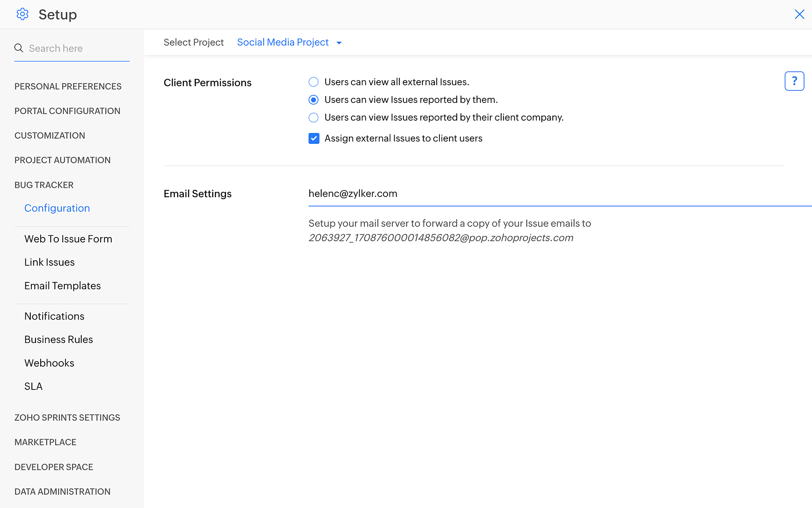Screen dimensions: 812x508
Task: Open Business Rules page
Action: point(58,340)
